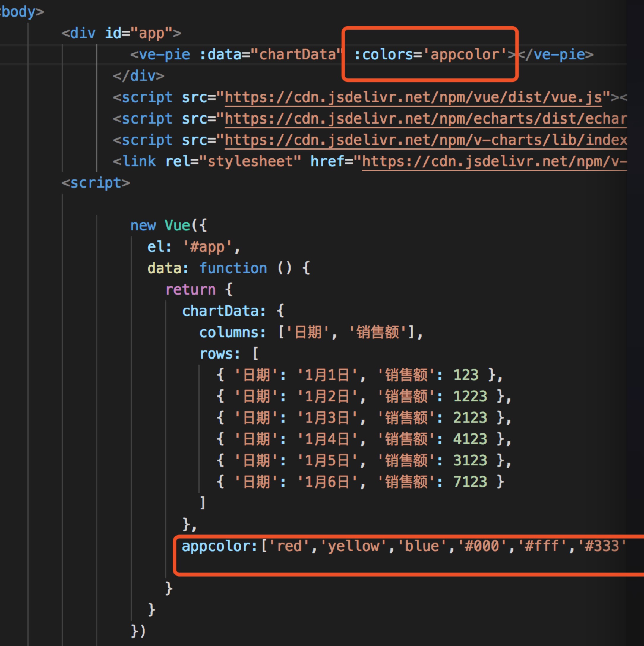Click the closing </ve-pie> tag
The width and height of the screenshot is (644, 646).
click(x=555, y=55)
